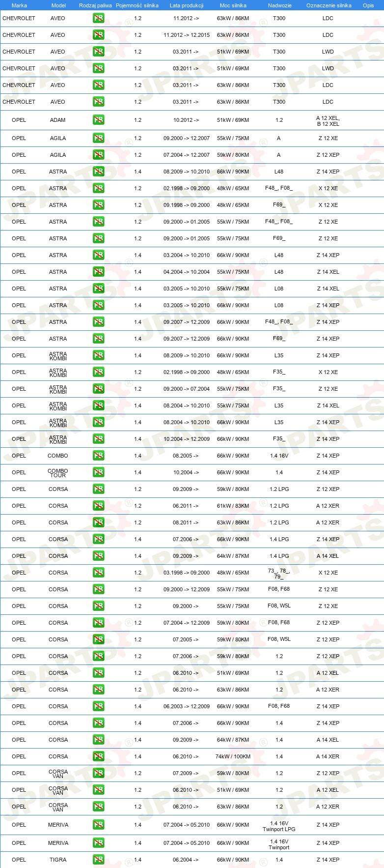The height and width of the screenshot is (868, 384).
Task: Click the '06.2003 -> 12.2009' production years cell
Action: 187,706
